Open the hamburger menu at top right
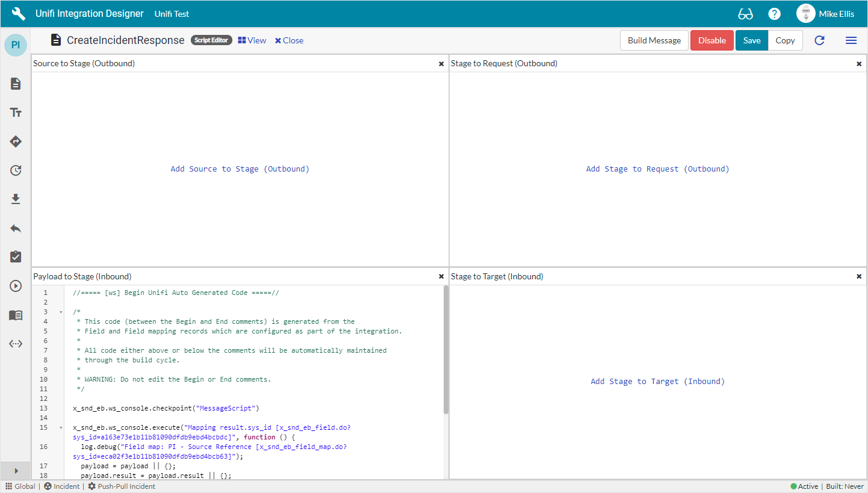868x493 pixels. tap(851, 40)
